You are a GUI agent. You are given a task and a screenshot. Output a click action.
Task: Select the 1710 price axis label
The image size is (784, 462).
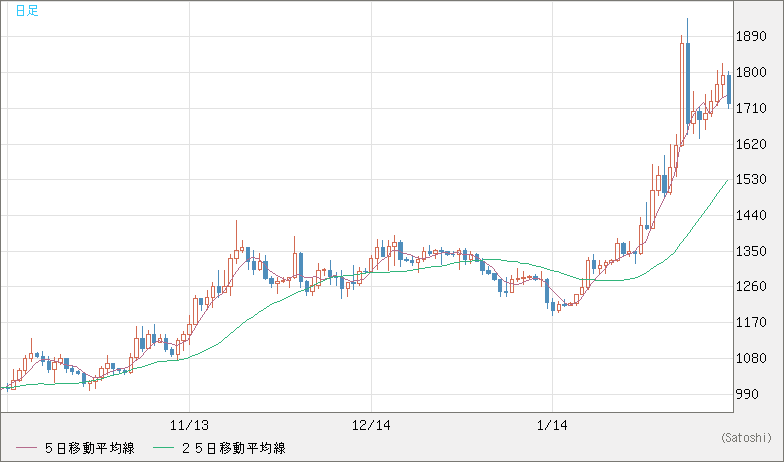click(x=751, y=108)
